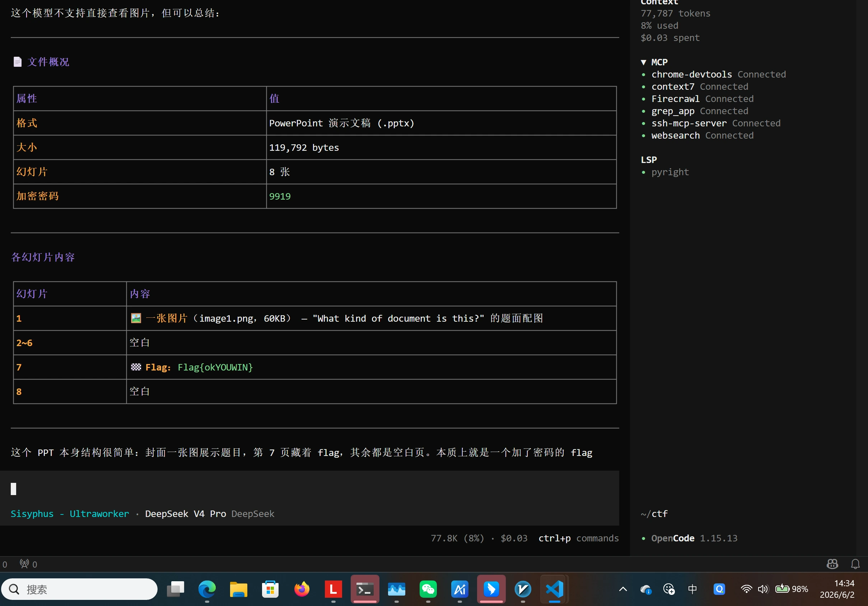Click ctrl+p commands hint
868x606 pixels.
click(578, 539)
